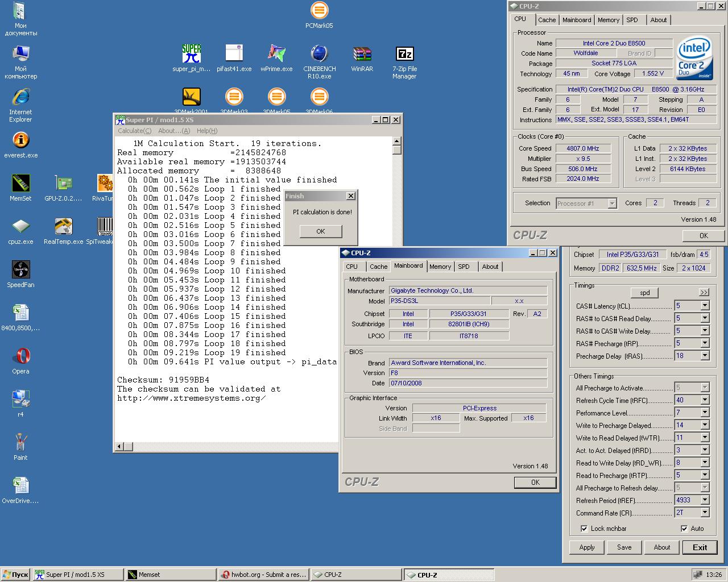This screenshot has width=728, height=582.
Task: Switch to Memory tab in front CPU-Z window
Action: pyautogui.click(x=440, y=267)
